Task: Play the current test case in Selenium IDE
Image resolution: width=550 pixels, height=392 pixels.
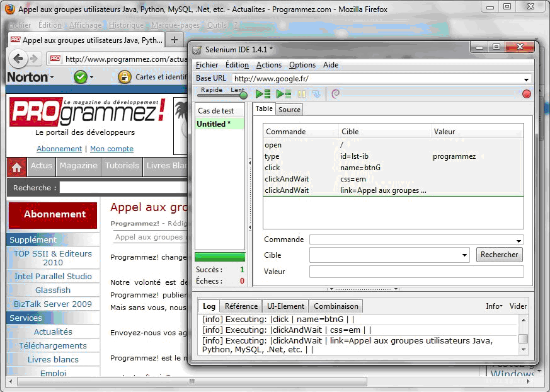Action: 284,94
